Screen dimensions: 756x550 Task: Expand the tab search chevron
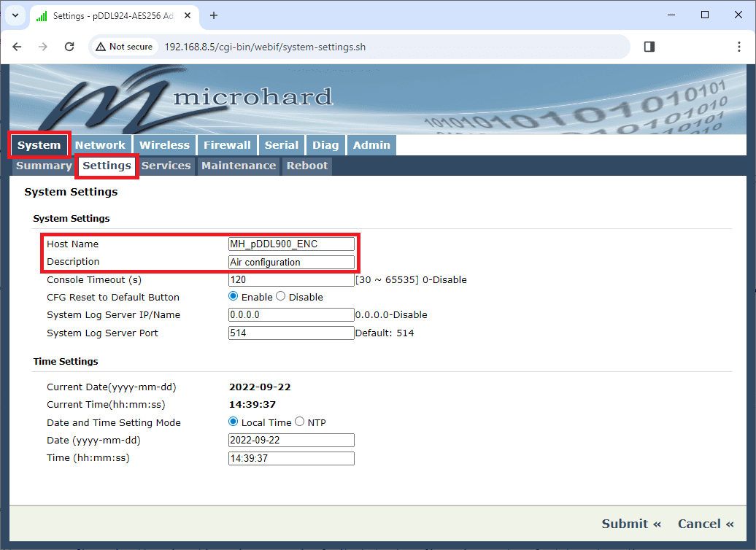(x=15, y=15)
